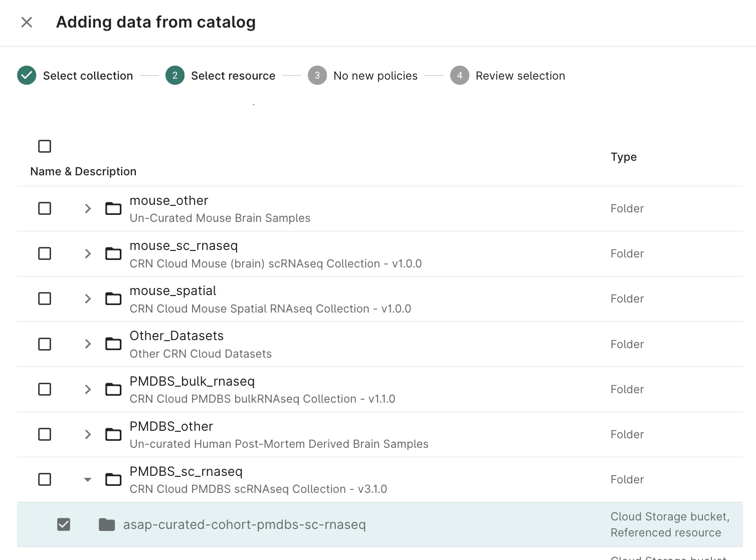Check the mouse_other row checkbox
Screen dimensions: 756x560
45,208
